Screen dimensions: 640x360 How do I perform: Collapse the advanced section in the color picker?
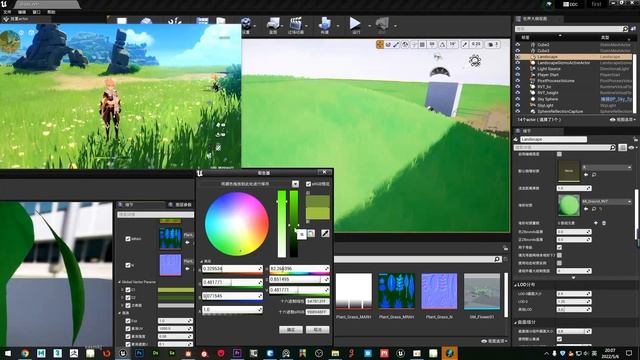coord(201,261)
